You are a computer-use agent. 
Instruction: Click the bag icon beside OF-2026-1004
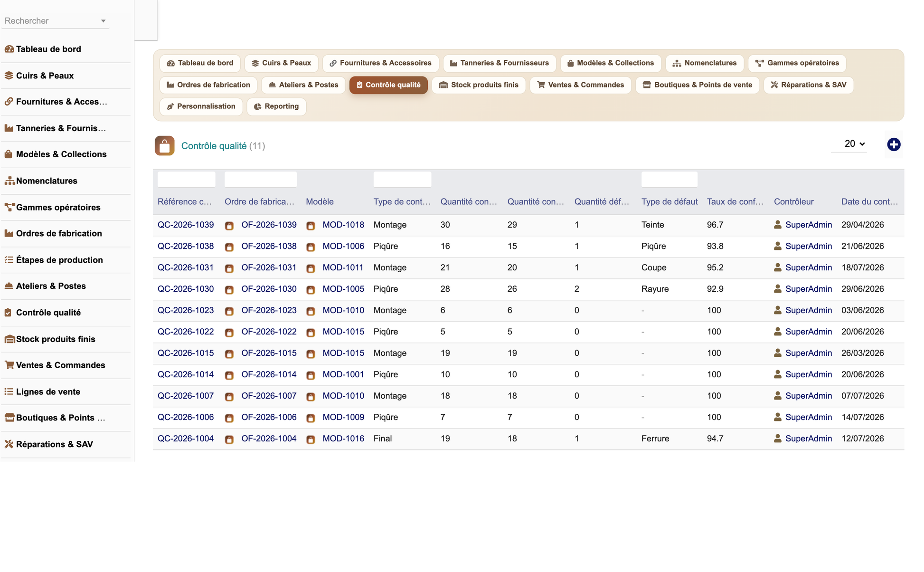[x=229, y=439]
